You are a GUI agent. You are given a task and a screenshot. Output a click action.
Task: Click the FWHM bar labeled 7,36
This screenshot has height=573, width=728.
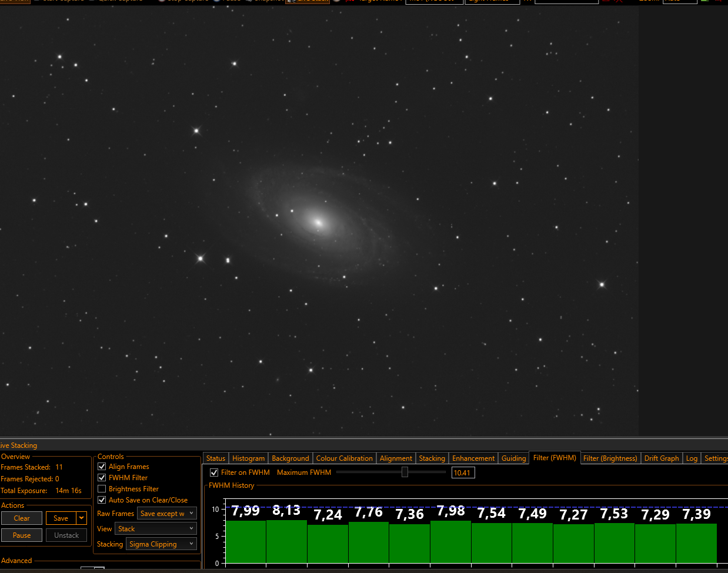click(x=410, y=543)
